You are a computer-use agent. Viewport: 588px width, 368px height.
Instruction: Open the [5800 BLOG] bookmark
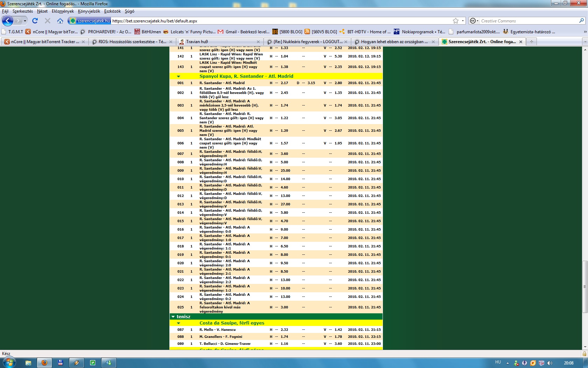click(x=287, y=32)
